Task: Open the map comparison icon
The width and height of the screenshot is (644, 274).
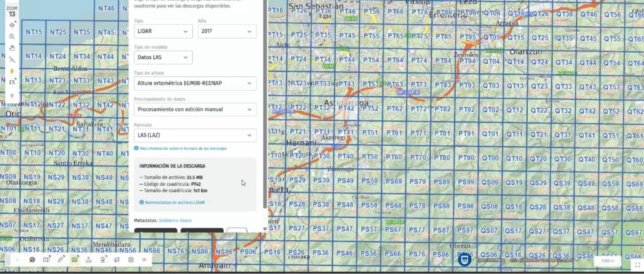Action: coord(46,260)
